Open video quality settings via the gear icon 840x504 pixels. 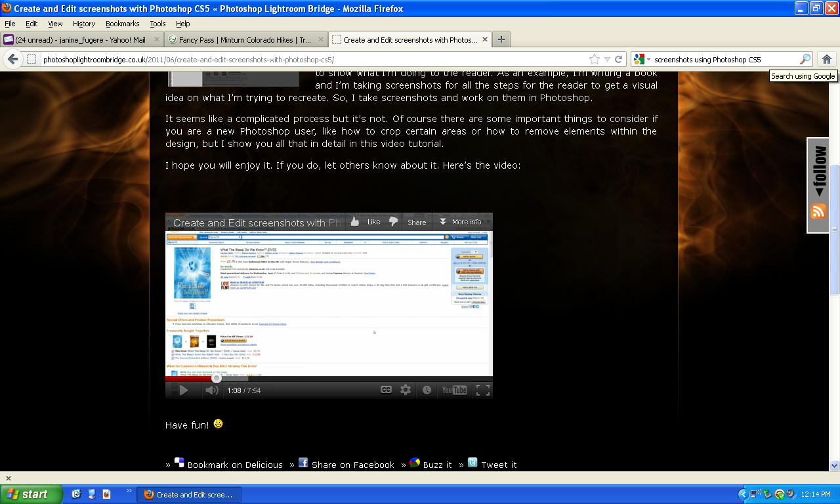click(406, 390)
